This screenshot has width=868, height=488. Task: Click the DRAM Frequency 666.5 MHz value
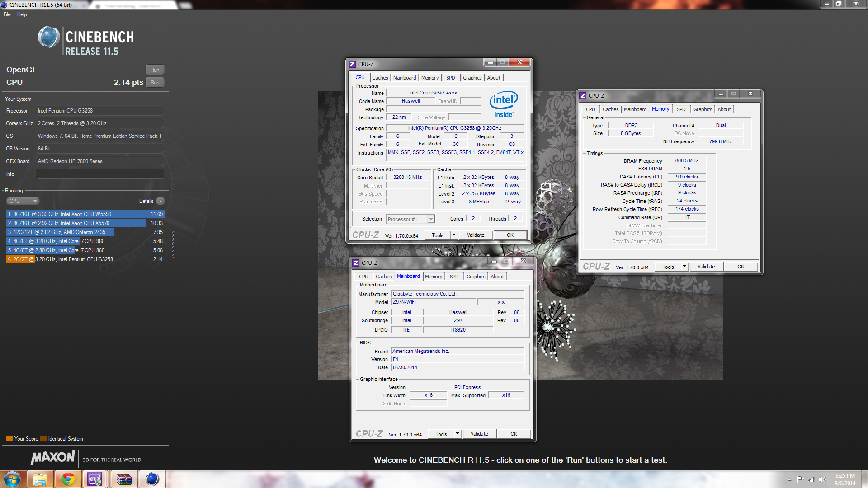tap(687, 161)
